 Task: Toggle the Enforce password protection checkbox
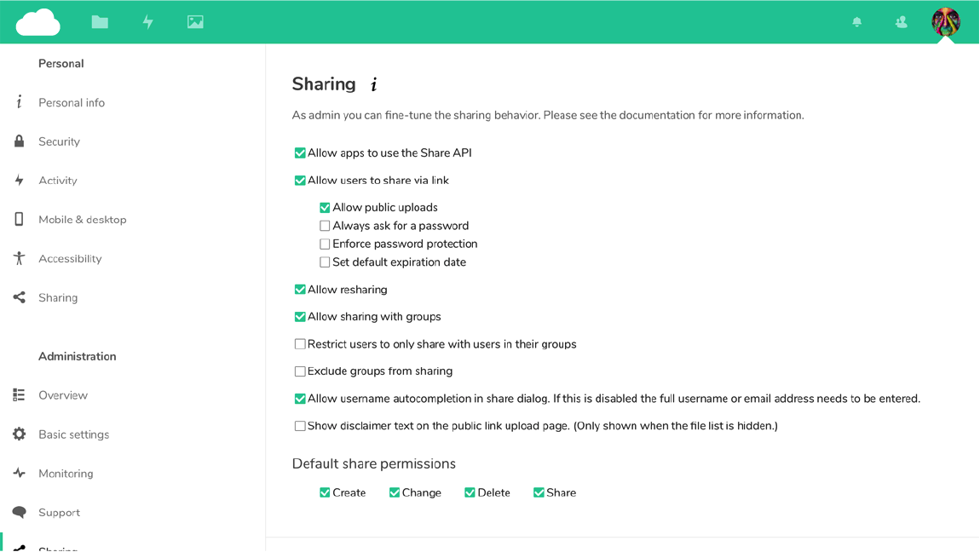[325, 244]
